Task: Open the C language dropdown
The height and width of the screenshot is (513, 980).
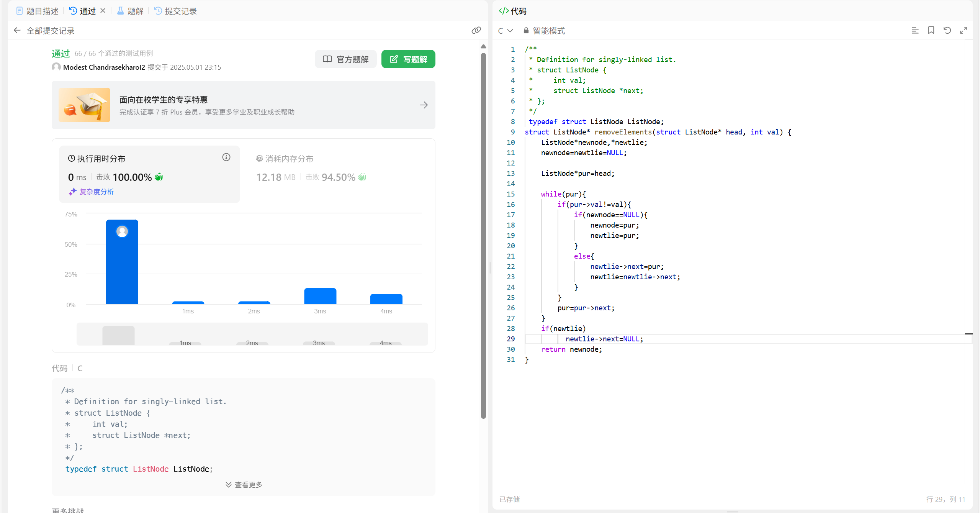Action: 505,31
